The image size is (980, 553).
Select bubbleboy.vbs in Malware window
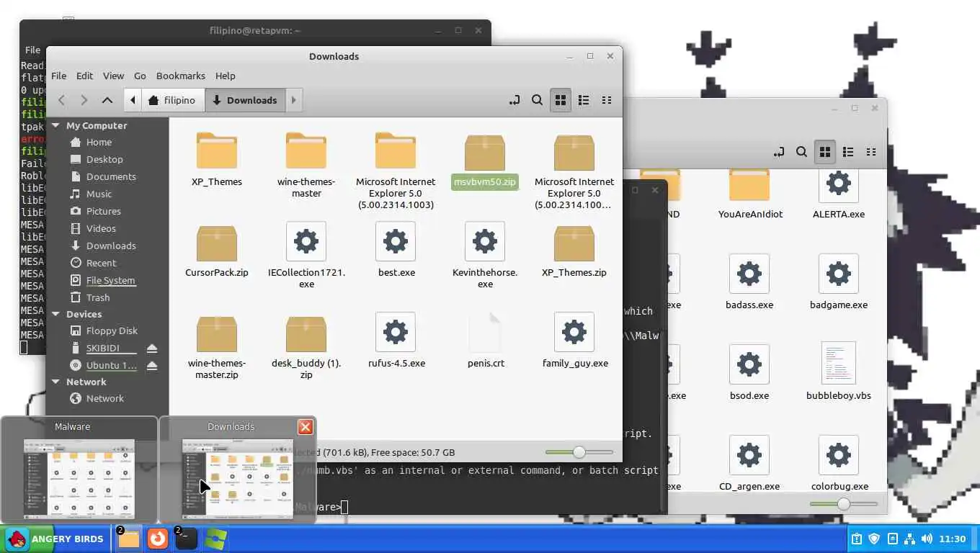click(x=839, y=373)
